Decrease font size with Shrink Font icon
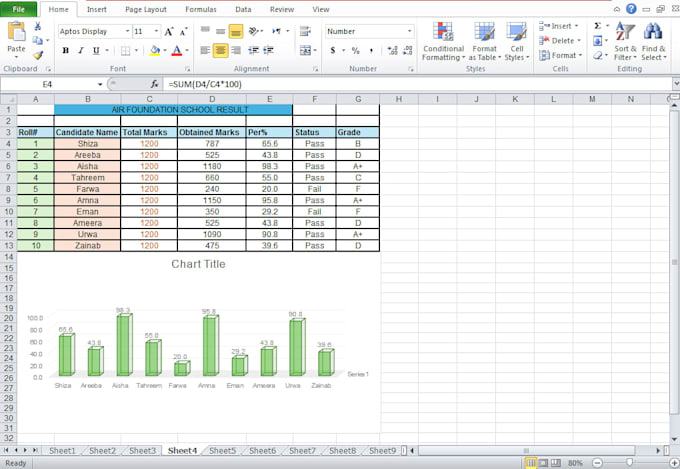Screen dimensions: 680x469 (183, 32)
